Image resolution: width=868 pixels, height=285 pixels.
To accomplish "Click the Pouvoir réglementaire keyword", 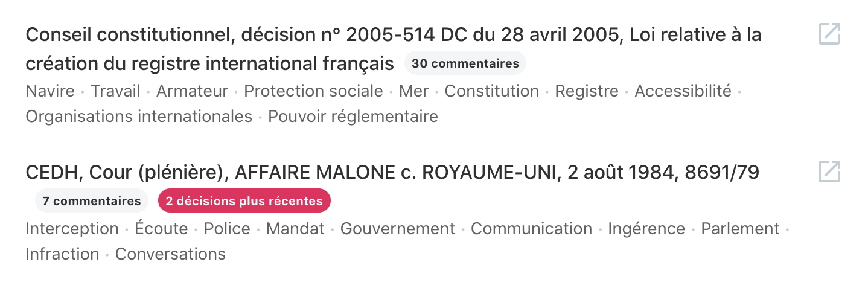I will coord(353,116).
